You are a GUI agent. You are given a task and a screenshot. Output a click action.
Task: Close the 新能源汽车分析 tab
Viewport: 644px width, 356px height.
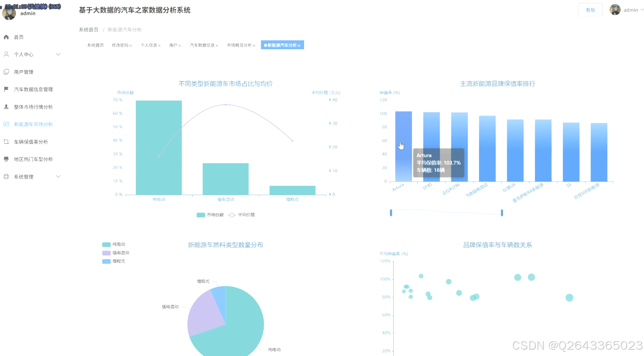coord(299,46)
